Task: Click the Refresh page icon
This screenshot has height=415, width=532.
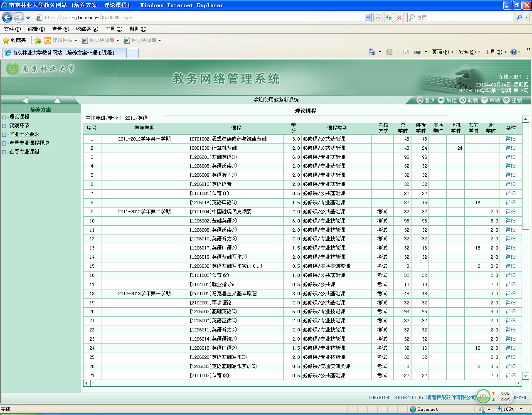Action: tap(389, 17)
